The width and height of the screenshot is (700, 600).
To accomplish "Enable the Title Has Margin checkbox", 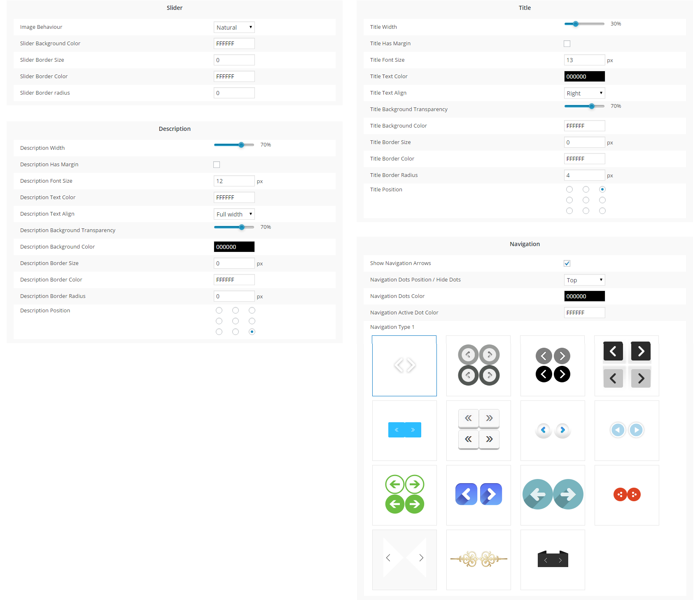I will click(x=567, y=44).
